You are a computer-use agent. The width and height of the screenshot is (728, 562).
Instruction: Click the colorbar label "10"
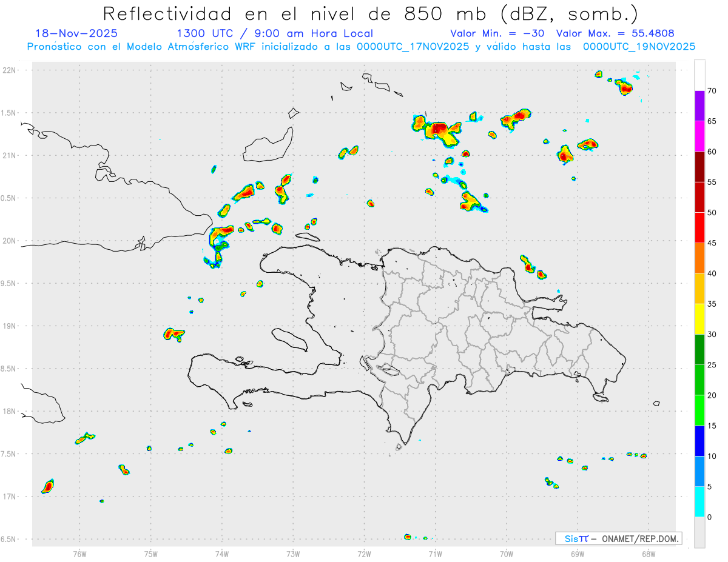tap(712, 457)
